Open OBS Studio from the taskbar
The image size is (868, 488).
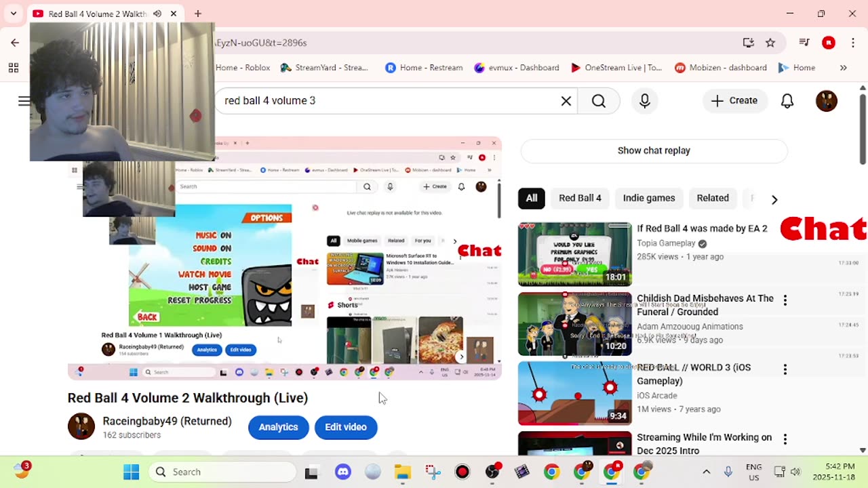click(x=492, y=472)
